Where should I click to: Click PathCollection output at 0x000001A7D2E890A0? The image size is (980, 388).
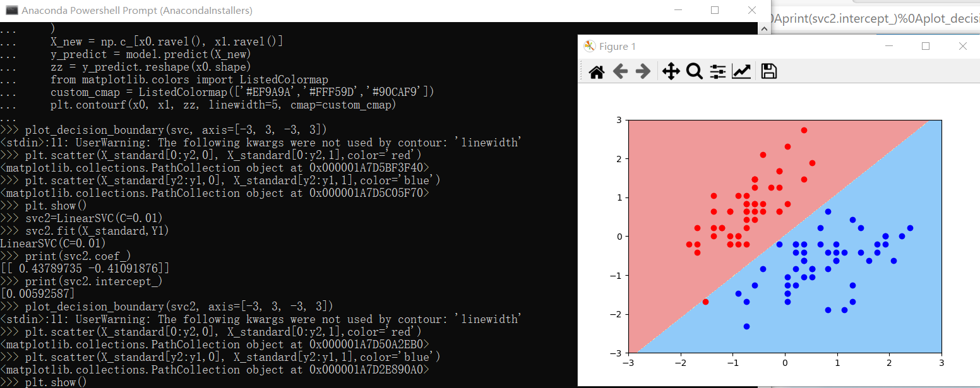coord(215,370)
